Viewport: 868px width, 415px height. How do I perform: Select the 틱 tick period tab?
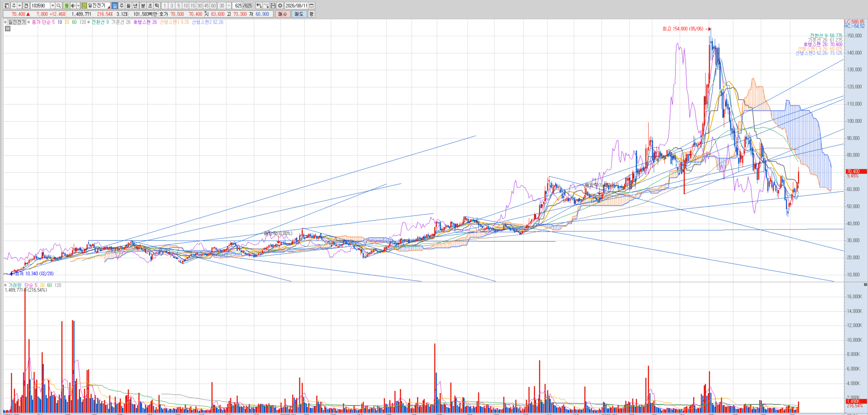pos(157,5)
